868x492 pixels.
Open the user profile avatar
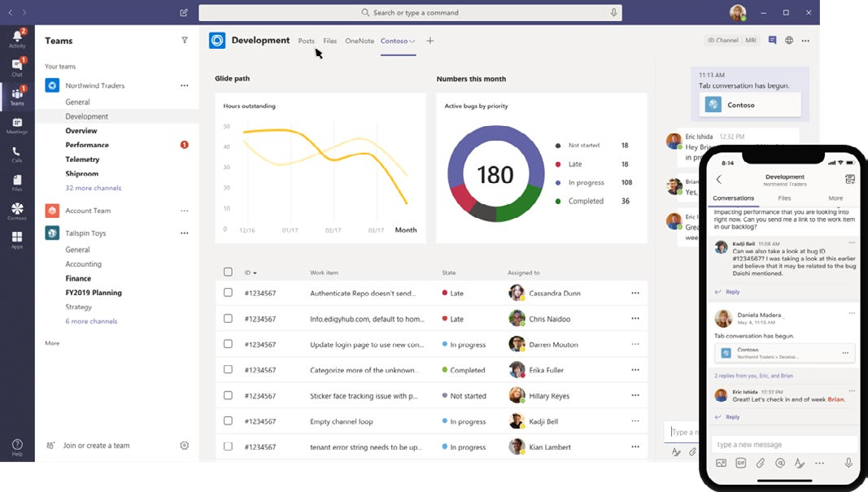point(737,12)
